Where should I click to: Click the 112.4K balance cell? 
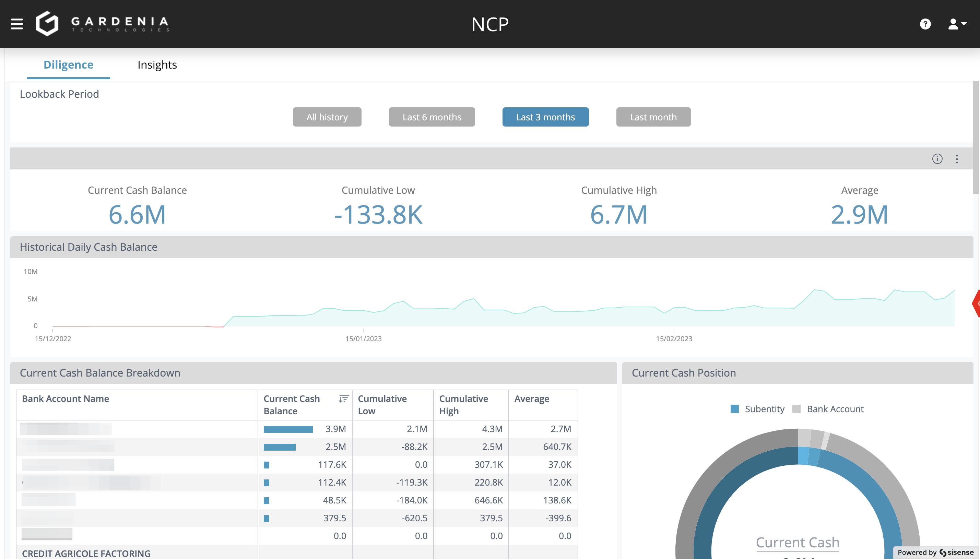pyautogui.click(x=305, y=483)
